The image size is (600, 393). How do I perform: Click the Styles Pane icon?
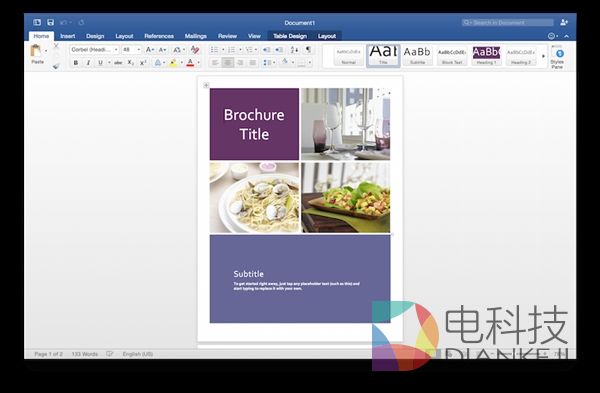click(557, 57)
